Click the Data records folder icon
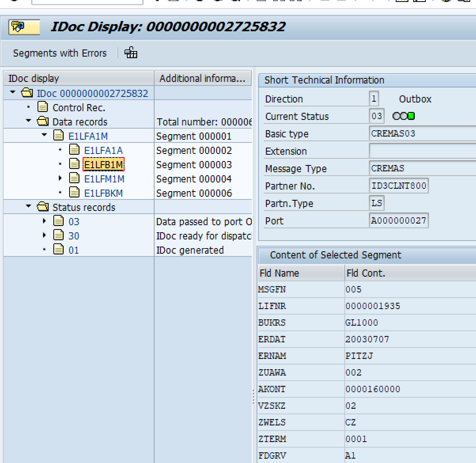The height and width of the screenshot is (463, 476). pyautogui.click(x=43, y=121)
